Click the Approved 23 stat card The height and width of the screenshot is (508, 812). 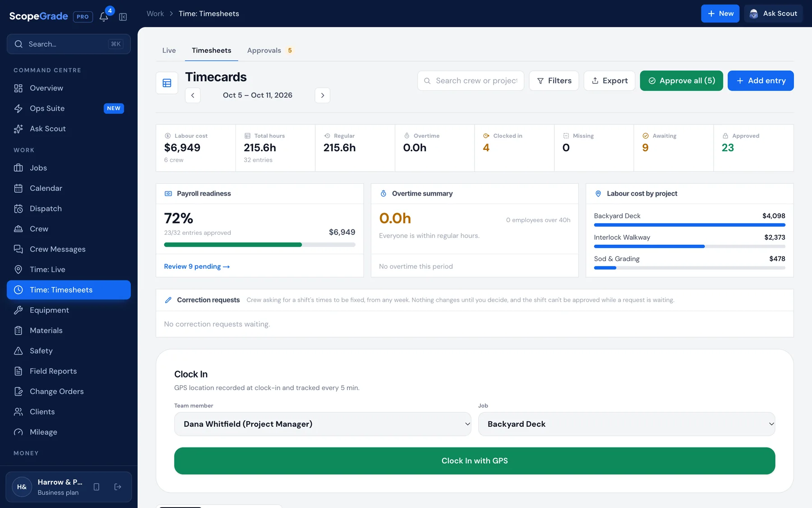753,148
